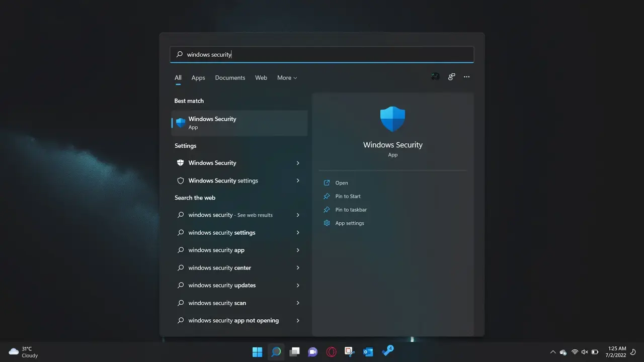The height and width of the screenshot is (362, 644).
Task: Open the Windows Security settings result
Action: (x=239, y=180)
